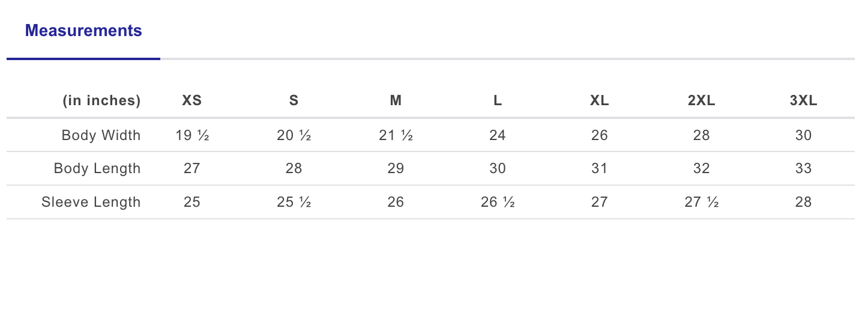Select the Sleeve Length value for size L
868x333 pixels.
498,202
